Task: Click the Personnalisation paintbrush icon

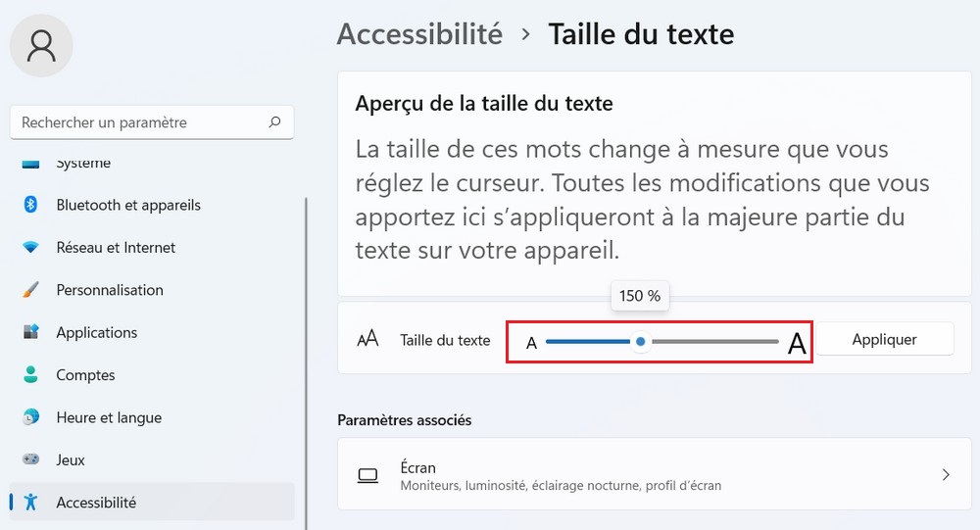Action: click(x=30, y=290)
